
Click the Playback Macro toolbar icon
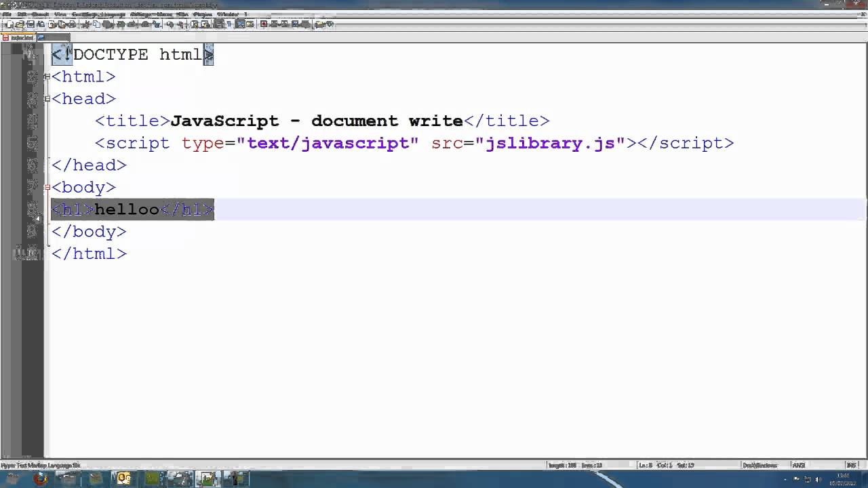pyautogui.click(x=284, y=24)
